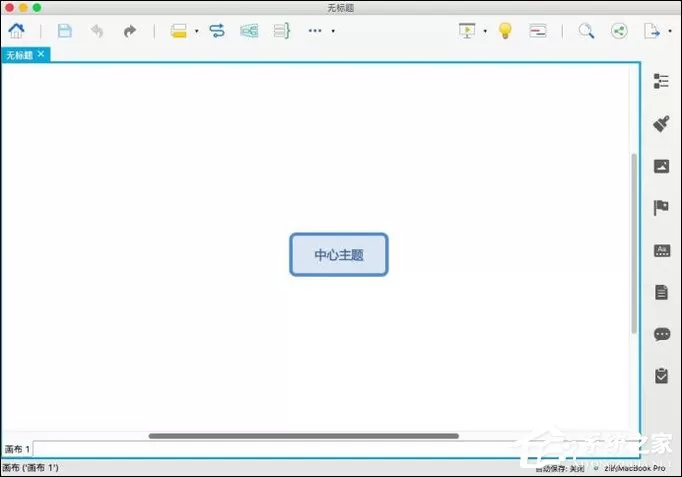The width and height of the screenshot is (682, 477).
Task: Open the export dropdown arrow
Action: pyautogui.click(x=670, y=31)
